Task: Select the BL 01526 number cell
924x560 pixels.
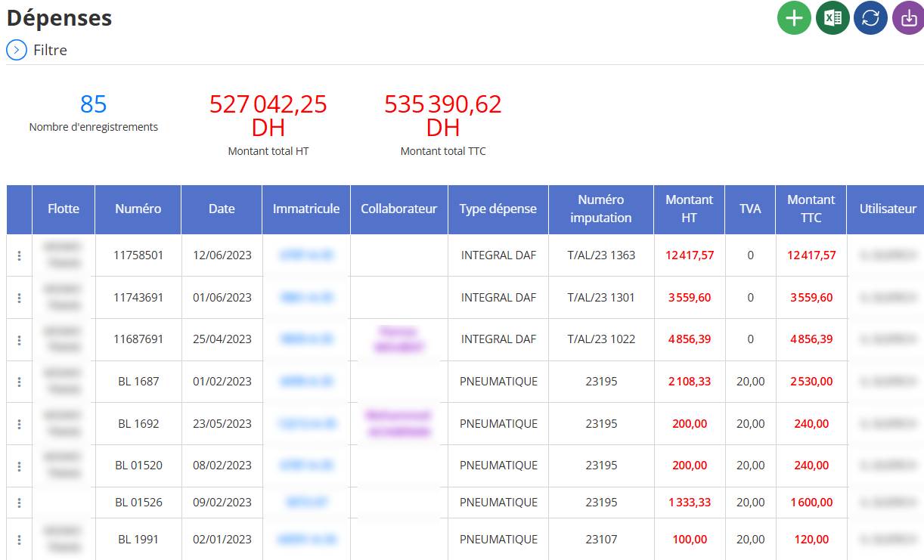Action: coord(138,503)
